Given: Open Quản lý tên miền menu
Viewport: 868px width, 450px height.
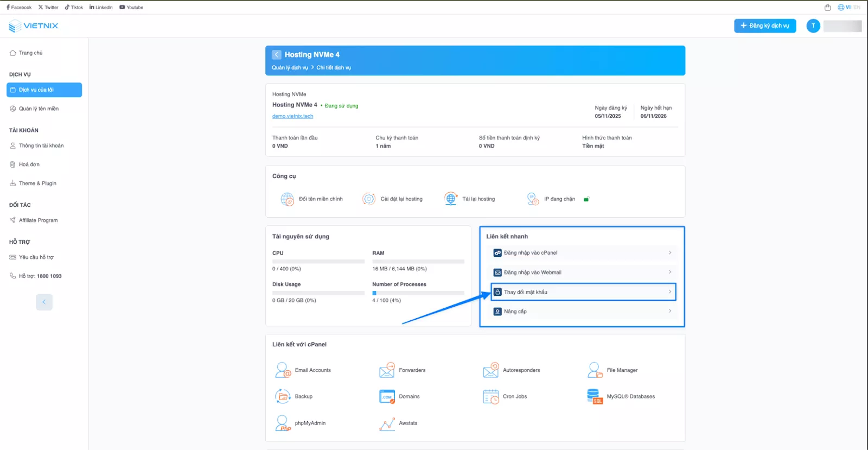Looking at the screenshot, I should [x=39, y=109].
